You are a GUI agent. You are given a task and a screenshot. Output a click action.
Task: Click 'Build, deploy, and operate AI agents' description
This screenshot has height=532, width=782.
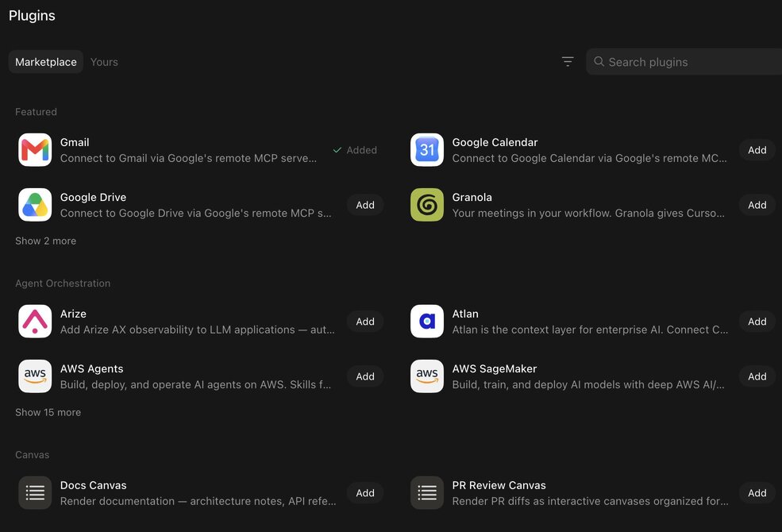(195, 384)
